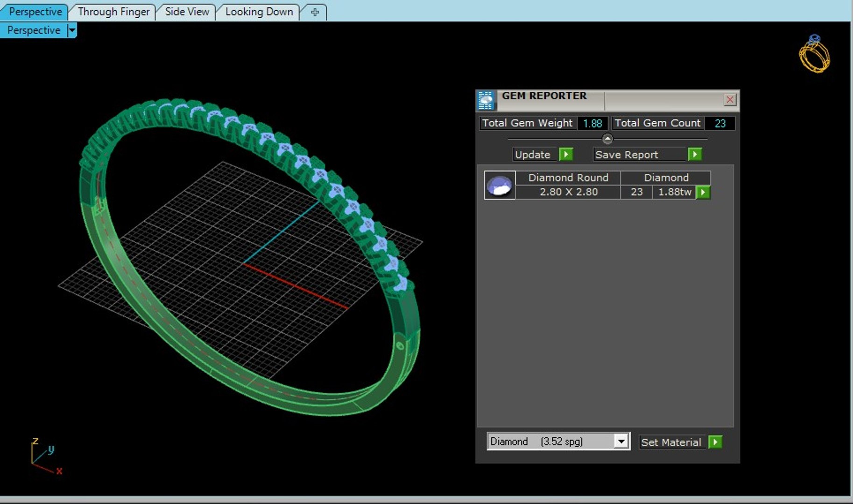
Task: Click the Total Gem Weight label
Action: coord(527,123)
